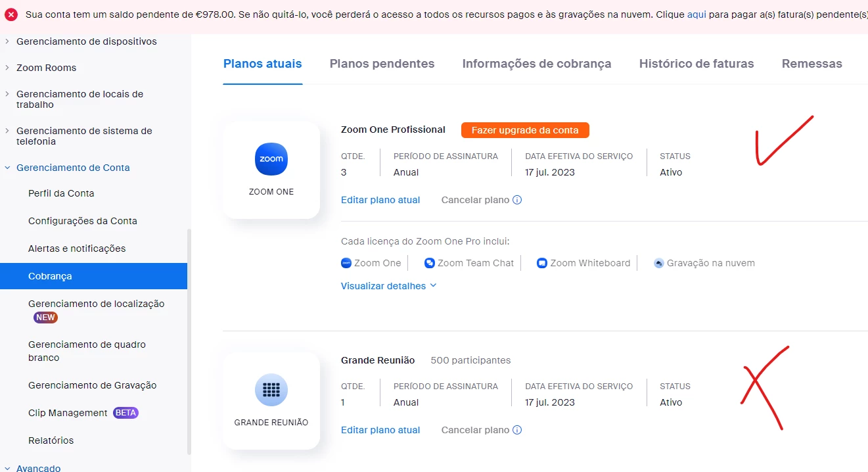Click Cancelar plano for Zoom One Profissional
Image resolution: width=868 pixels, height=472 pixels.
point(475,200)
